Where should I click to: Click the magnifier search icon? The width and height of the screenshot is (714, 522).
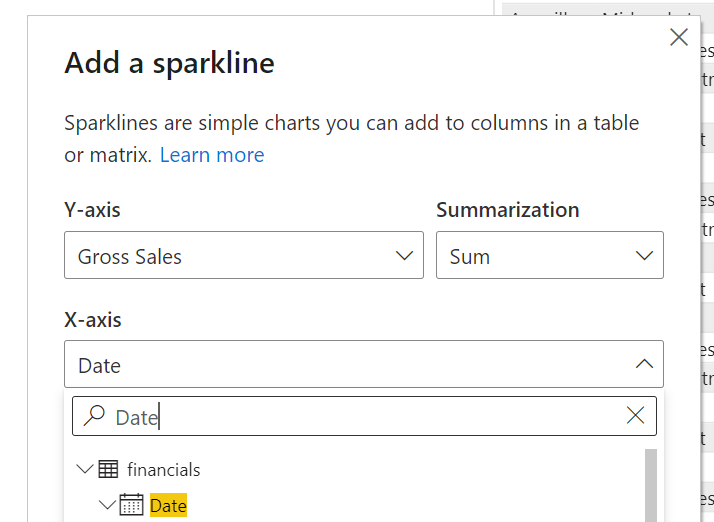click(x=95, y=416)
